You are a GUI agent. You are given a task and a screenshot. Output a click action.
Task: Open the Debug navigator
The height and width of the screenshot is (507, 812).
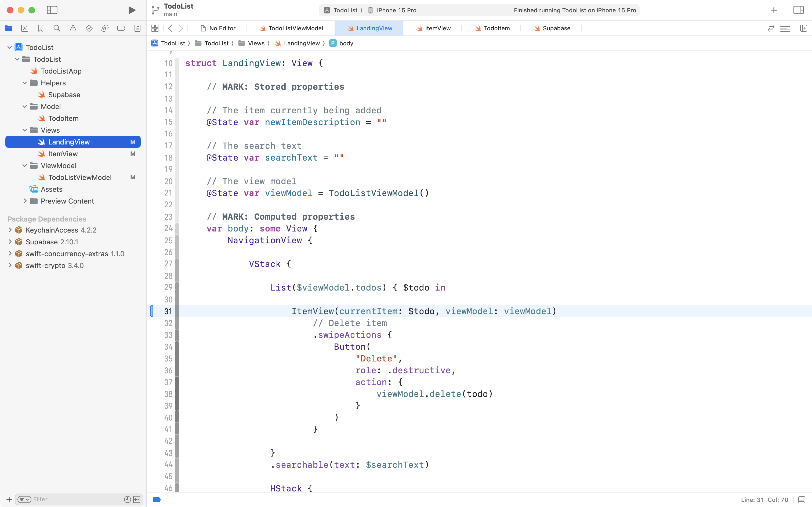[105, 28]
